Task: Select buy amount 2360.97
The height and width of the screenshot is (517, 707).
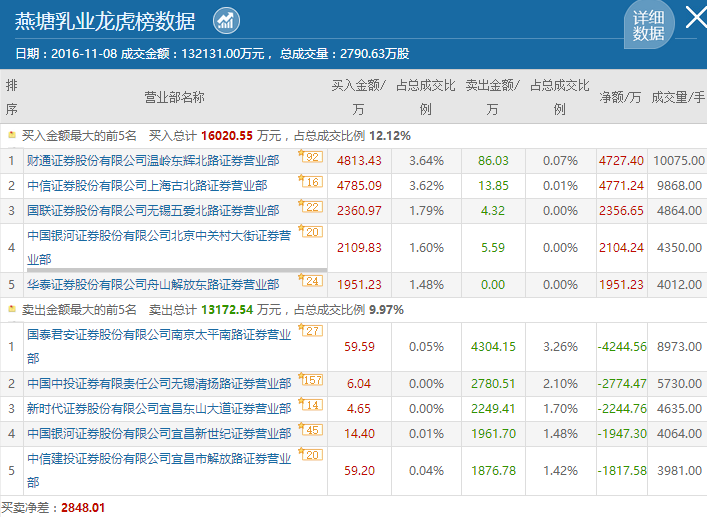Action: click(x=359, y=210)
